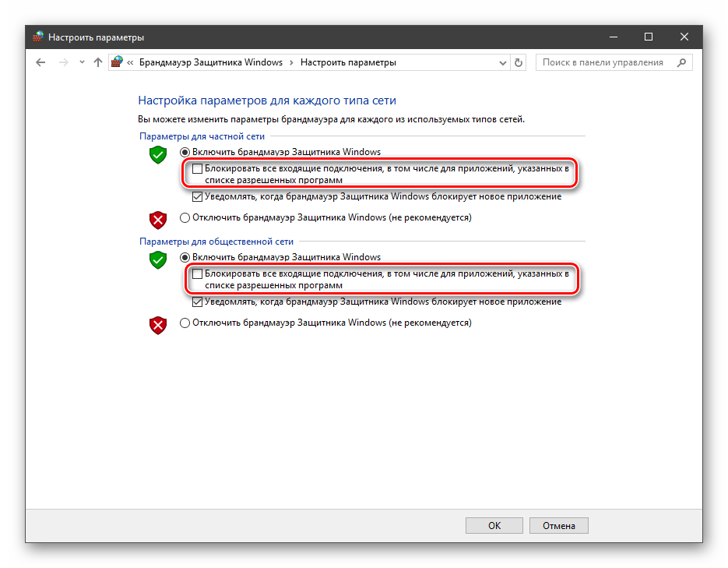Click the firewall icon in title bar
The image size is (728, 568).
coord(38,37)
